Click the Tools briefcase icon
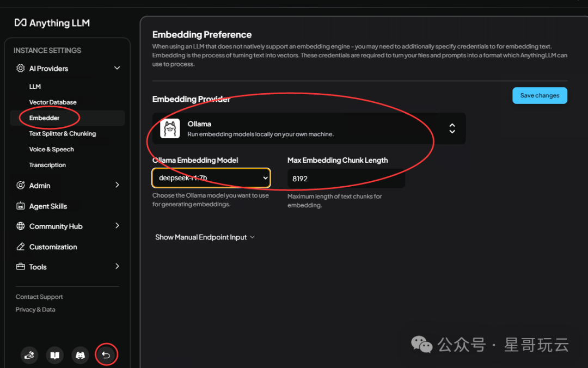This screenshot has height=368, width=588. pos(20,267)
